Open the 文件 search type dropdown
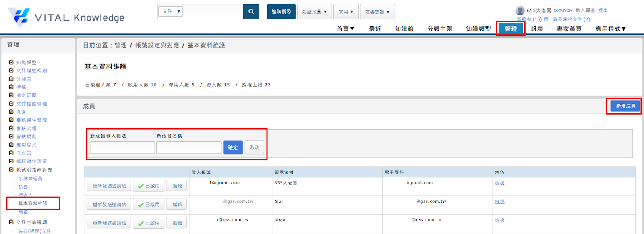This screenshot has width=644, height=234. click(x=171, y=12)
